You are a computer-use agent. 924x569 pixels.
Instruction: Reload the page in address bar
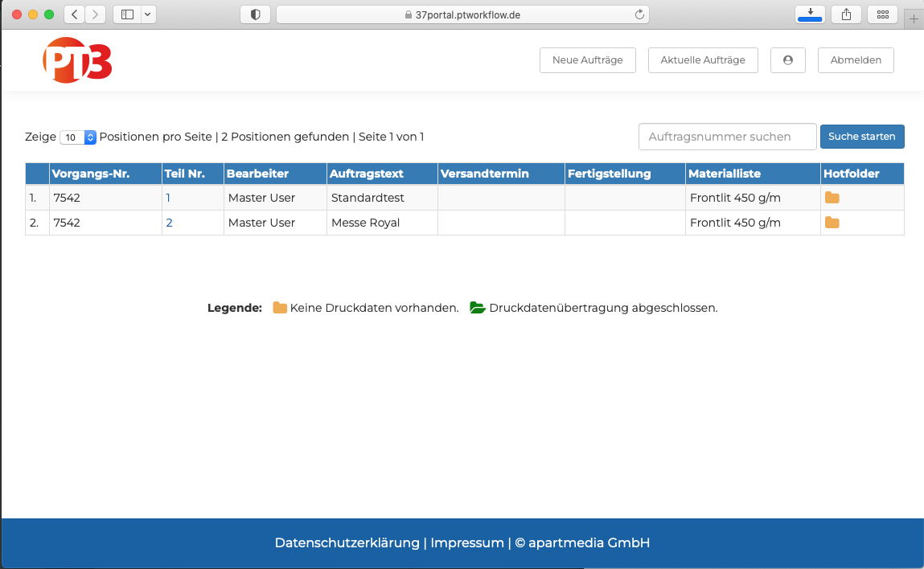[639, 14]
